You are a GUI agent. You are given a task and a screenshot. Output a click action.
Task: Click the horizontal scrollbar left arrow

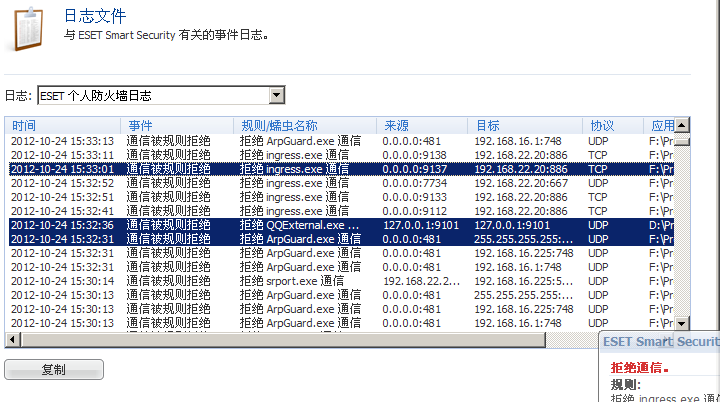pyautogui.click(x=12, y=340)
